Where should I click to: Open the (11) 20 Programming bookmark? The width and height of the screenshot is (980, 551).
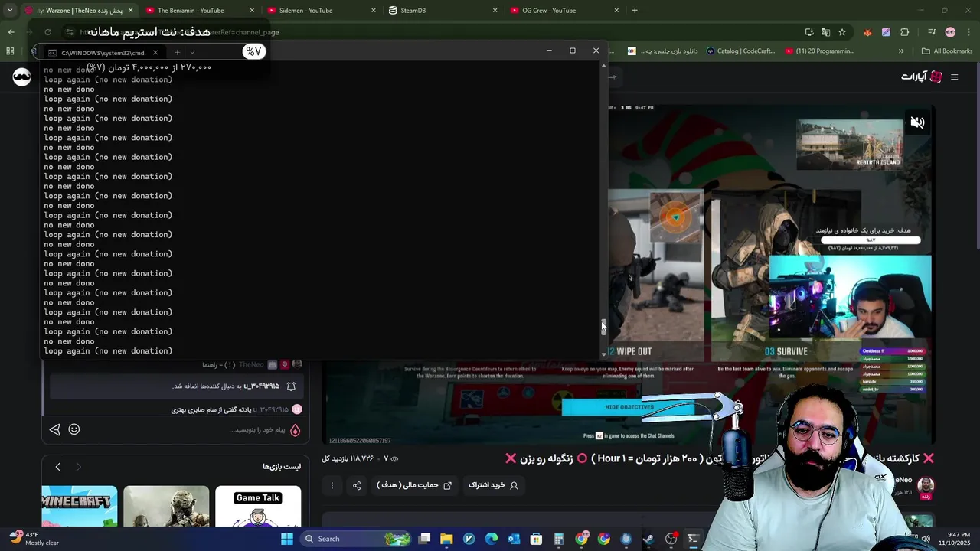819,51
